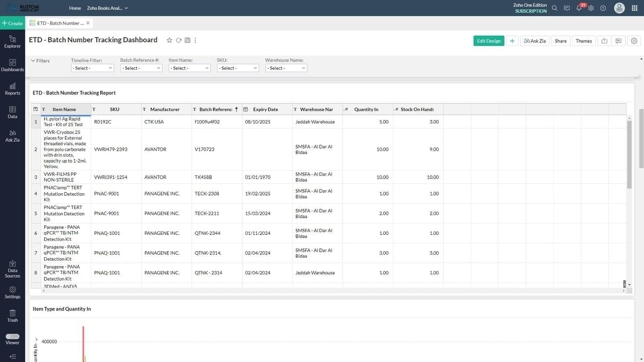Open the comments icon in dashboard toolbar
This screenshot has height=362, width=644.
point(619,41)
